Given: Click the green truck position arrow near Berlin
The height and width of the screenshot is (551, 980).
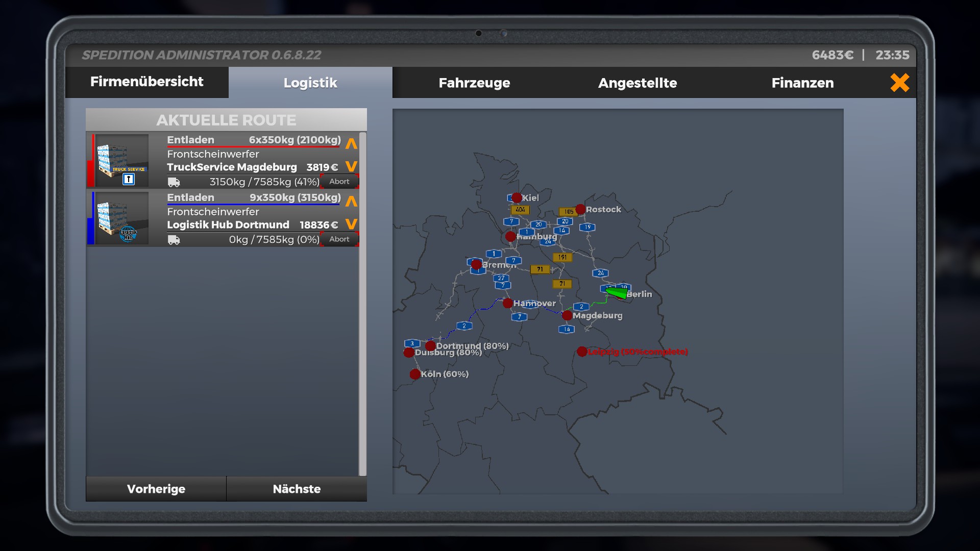Looking at the screenshot, I should click(x=618, y=292).
